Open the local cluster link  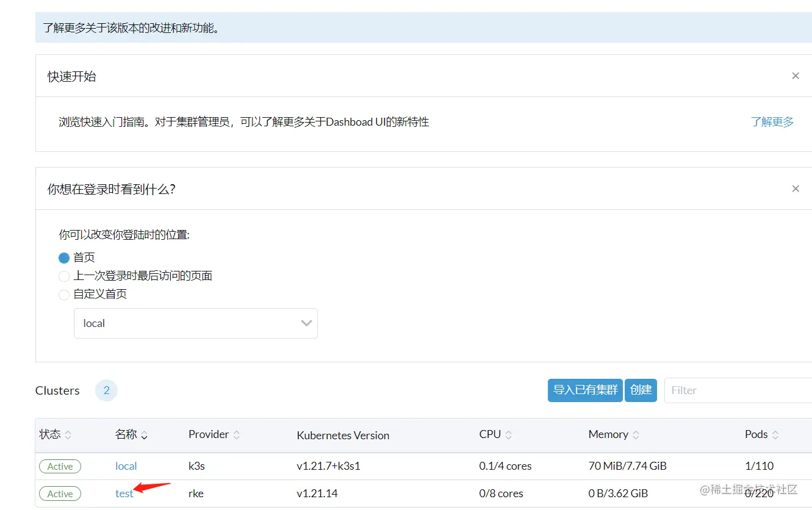(x=126, y=466)
